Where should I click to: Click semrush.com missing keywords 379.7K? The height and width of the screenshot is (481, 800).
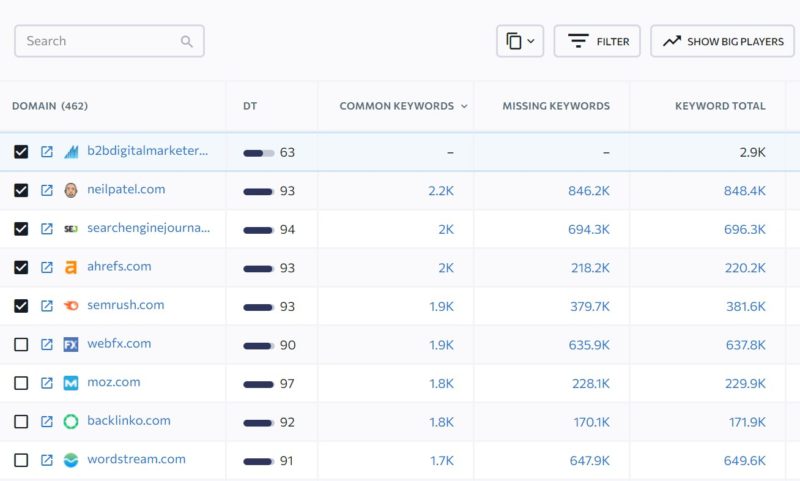[590, 307]
